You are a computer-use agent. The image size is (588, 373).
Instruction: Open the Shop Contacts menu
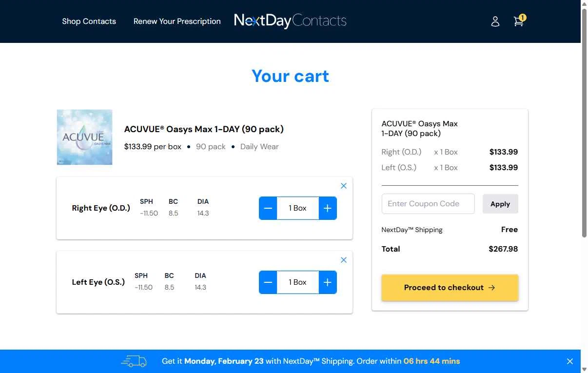[x=89, y=21]
